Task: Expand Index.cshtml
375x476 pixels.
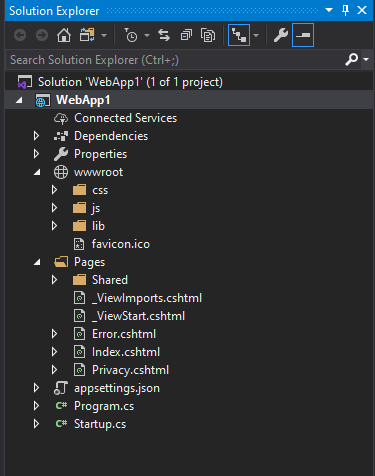Action: pos(54,352)
